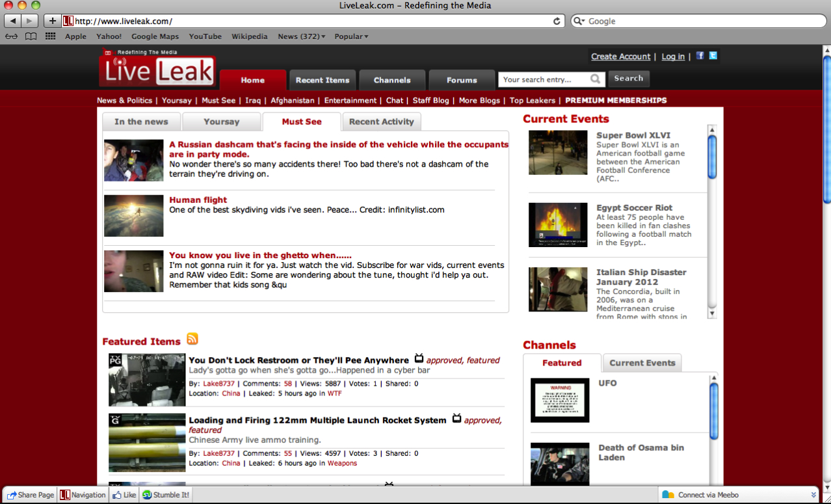831x504 pixels.
Task: Open the Rocket System video thumbnail
Action: pos(147,442)
